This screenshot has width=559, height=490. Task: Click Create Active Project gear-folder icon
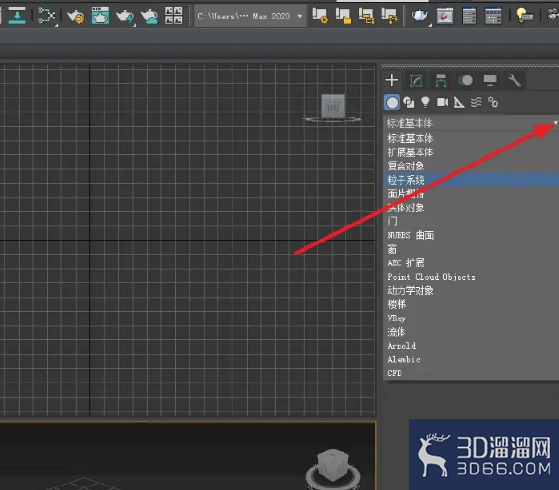coord(320,16)
